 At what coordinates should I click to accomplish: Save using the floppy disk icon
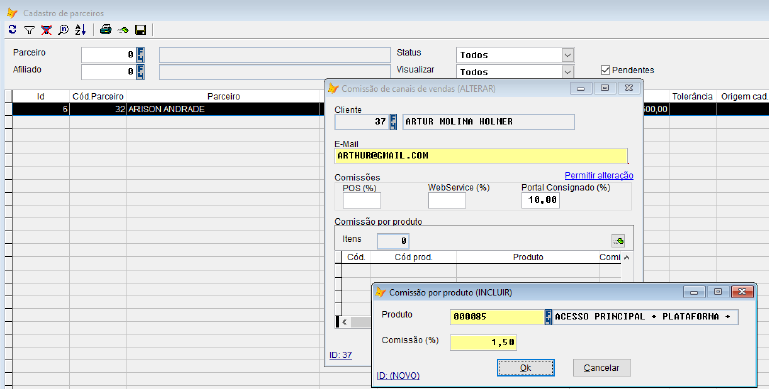click(x=140, y=30)
